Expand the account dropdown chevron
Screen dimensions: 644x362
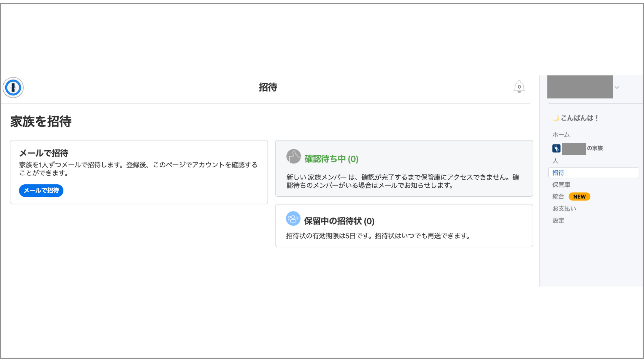[x=617, y=87]
